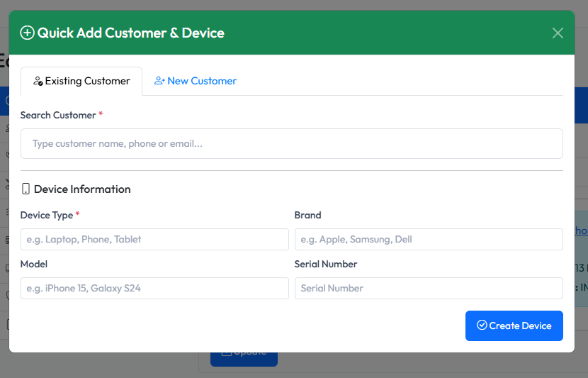Focus the Model text field
Image resolution: width=588 pixels, height=378 pixels.
[154, 288]
